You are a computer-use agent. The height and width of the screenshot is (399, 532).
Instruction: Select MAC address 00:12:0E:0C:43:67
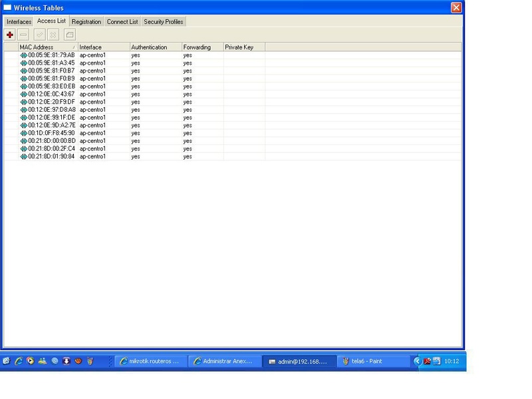pyautogui.click(x=51, y=94)
